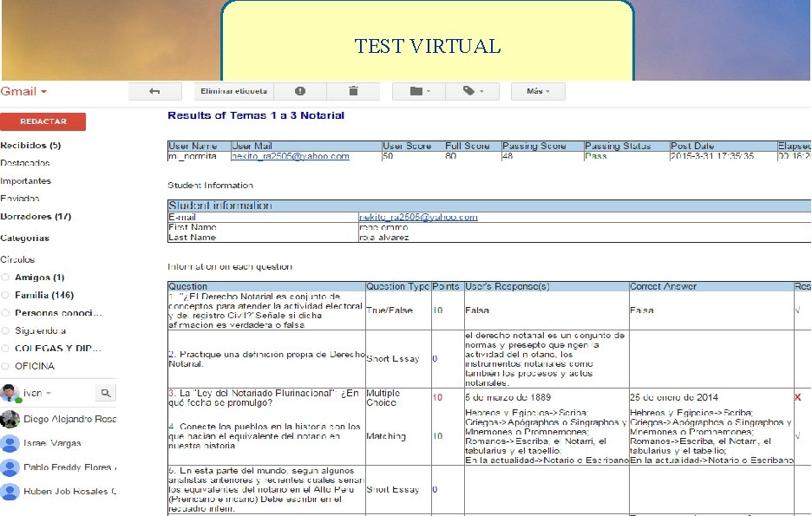812x516 pixels.
Task: Click the Full Score value 80
Action: [450, 156]
